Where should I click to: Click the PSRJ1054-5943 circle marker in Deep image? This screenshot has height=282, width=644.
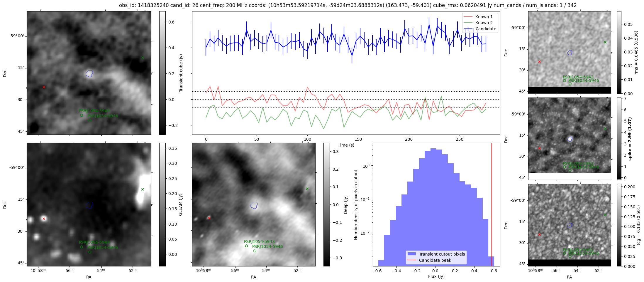click(x=247, y=246)
